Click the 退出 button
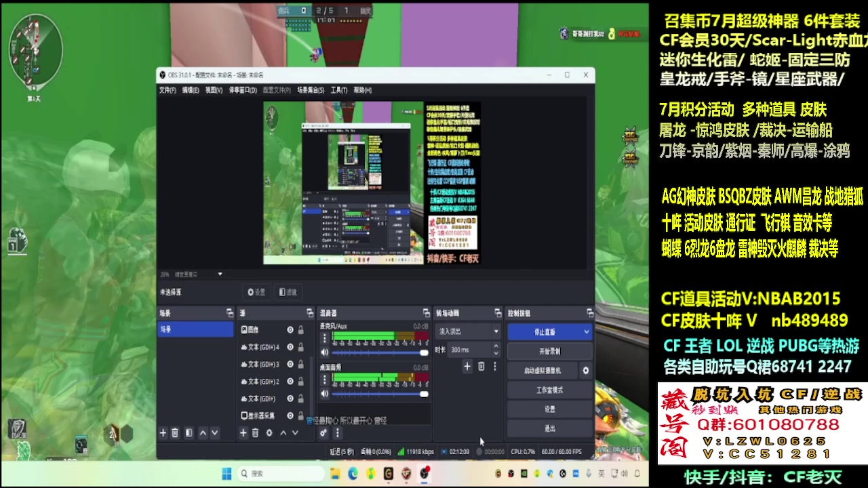 [549, 428]
